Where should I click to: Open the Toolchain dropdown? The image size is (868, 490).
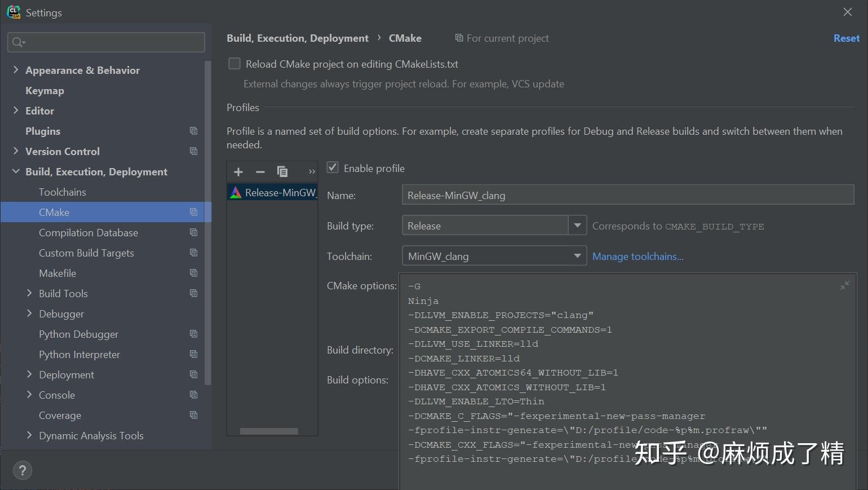[x=577, y=256]
